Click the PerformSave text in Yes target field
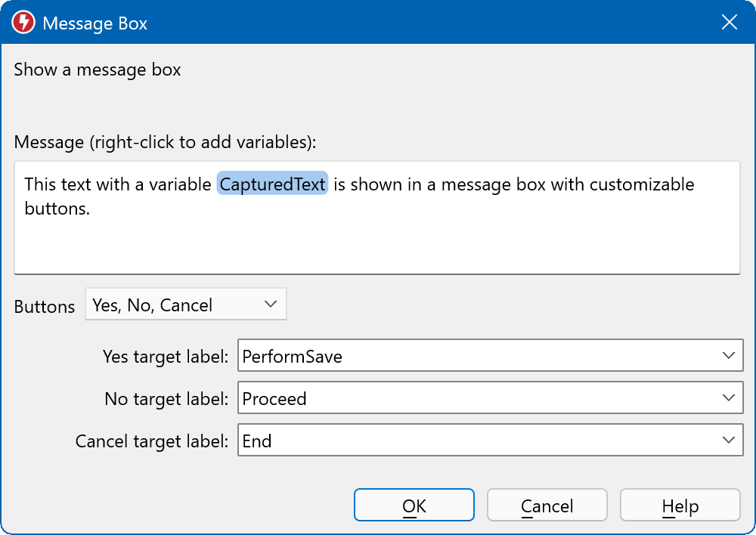This screenshot has height=535, width=756. click(x=293, y=357)
